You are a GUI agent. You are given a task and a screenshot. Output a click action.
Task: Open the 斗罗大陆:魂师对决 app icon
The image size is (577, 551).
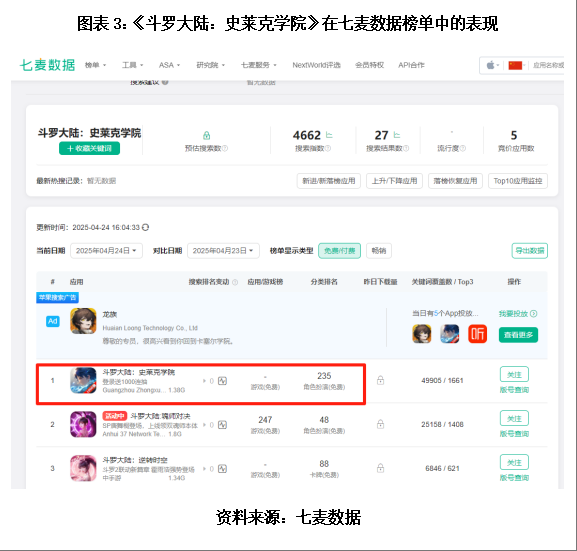83,424
